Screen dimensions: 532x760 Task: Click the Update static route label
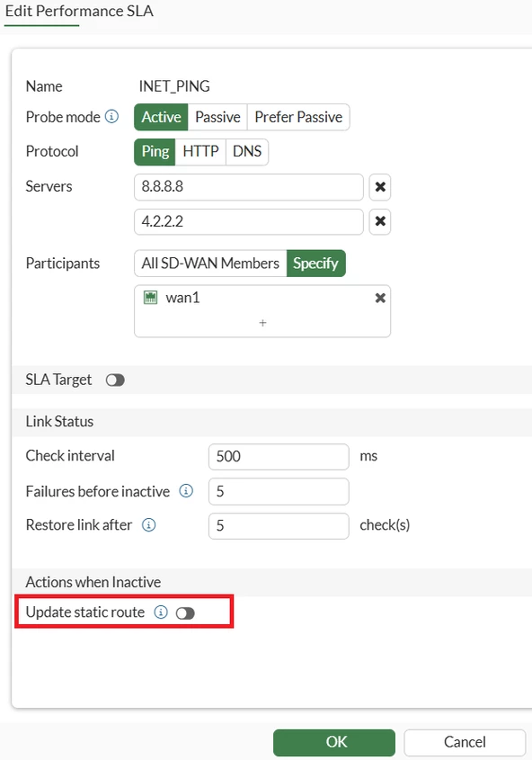pyautogui.click(x=85, y=612)
